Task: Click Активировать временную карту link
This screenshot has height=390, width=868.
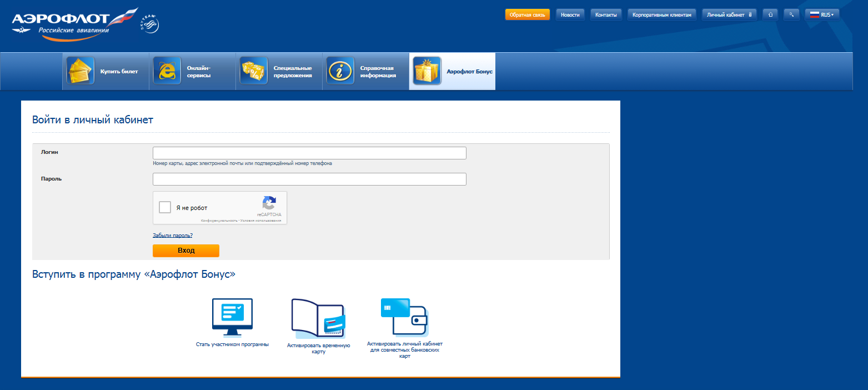Action: click(318, 348)
